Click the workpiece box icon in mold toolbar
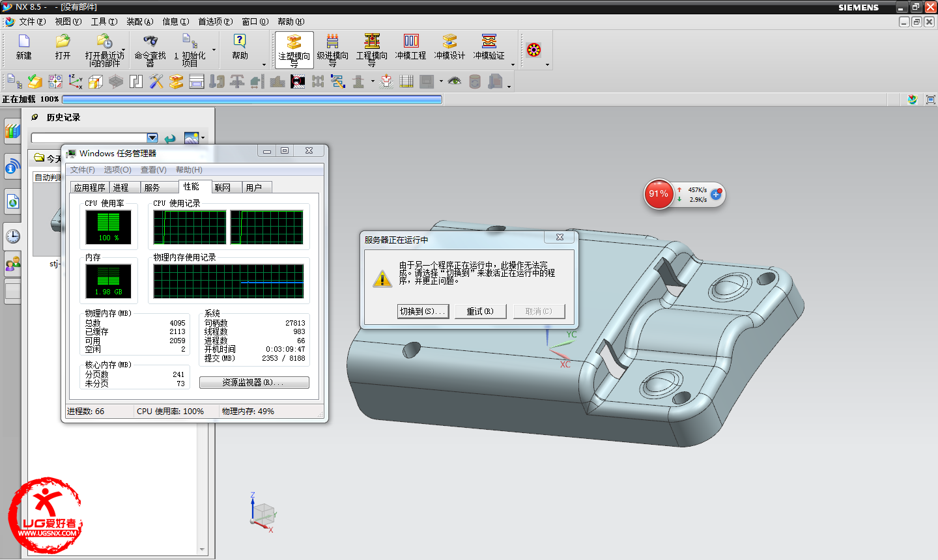938x560 pixels. coord(96,81)
